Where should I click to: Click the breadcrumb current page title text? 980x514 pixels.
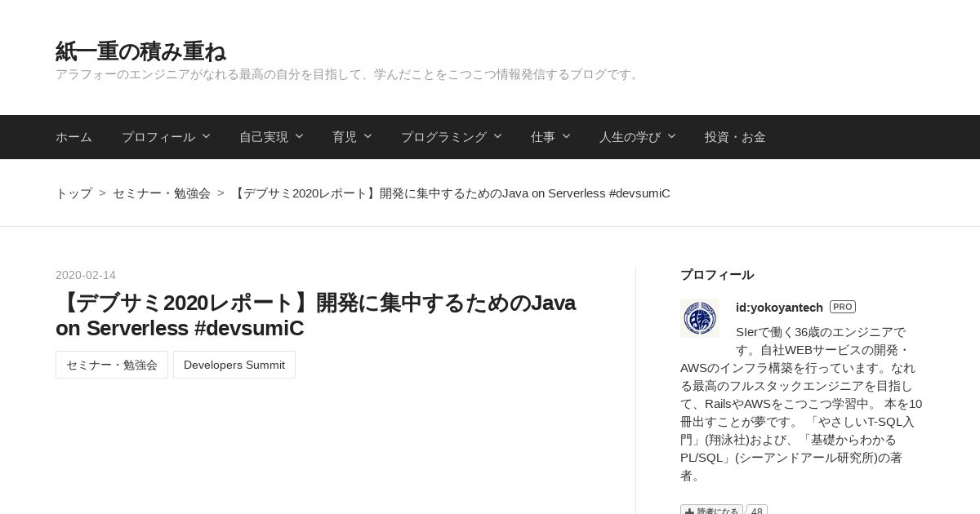(451, 193)
